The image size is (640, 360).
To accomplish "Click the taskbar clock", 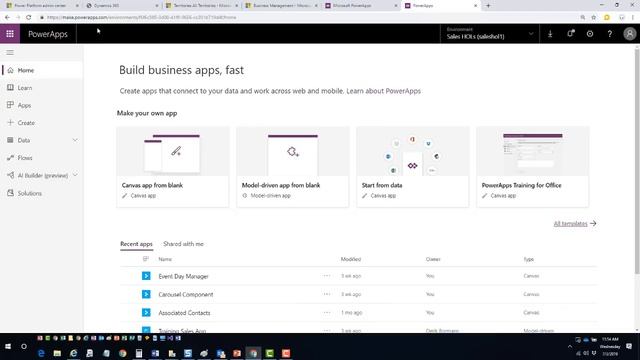I will [x=610, y=347].
